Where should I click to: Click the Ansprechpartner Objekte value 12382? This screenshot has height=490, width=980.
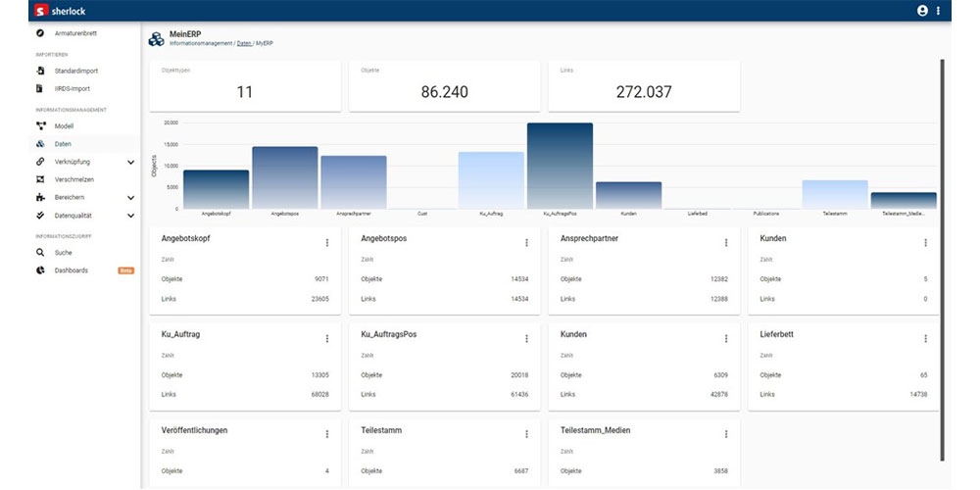718,279
